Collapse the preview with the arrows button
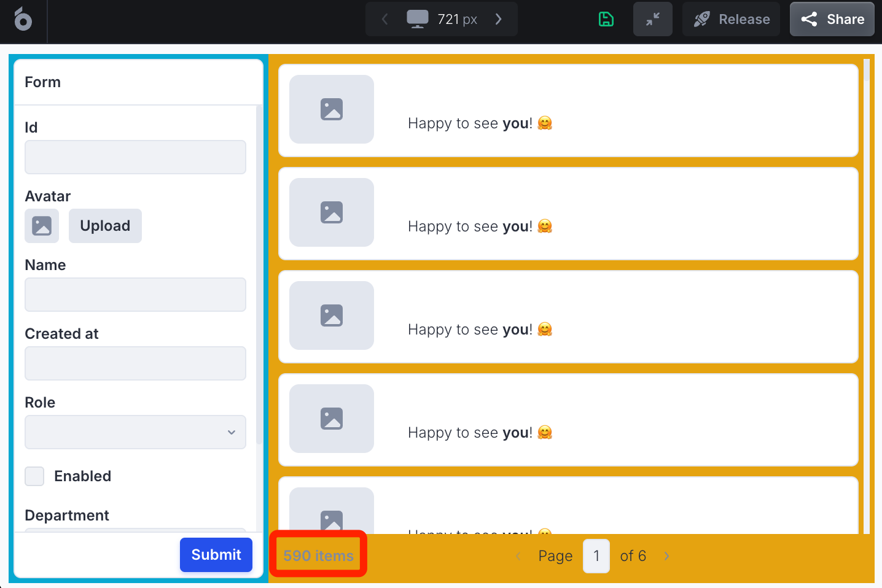This screenshot has width=882, height=588. pyautogui.click(x=653, y=20)
